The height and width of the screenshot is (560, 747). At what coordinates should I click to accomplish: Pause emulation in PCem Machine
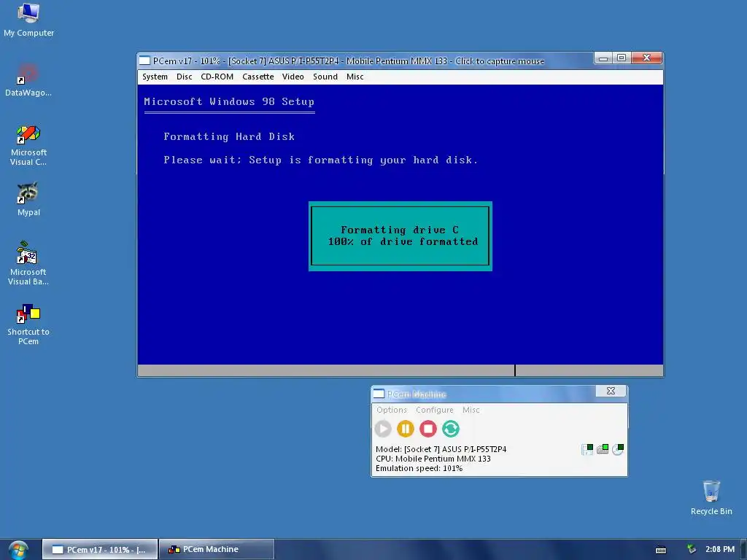(x=406, y=429)
